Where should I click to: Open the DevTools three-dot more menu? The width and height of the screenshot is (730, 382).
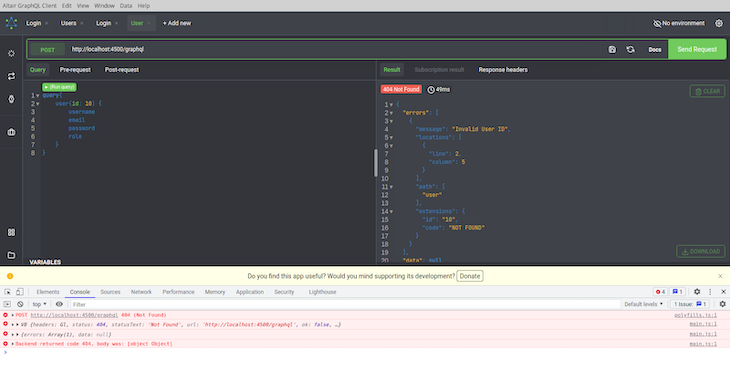coord(710,292)
